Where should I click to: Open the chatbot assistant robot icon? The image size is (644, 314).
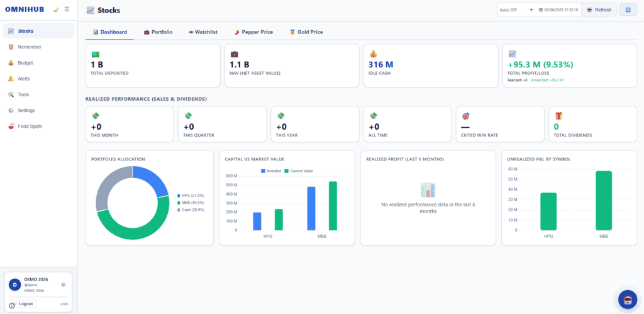[628, 299]
